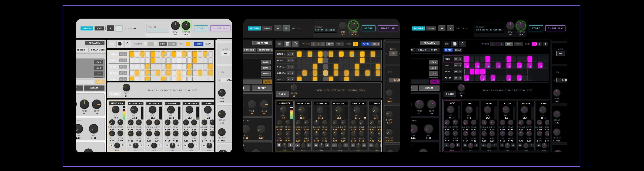
Task: Go to previous pattern in light theme panel
Action: point(146,44)
